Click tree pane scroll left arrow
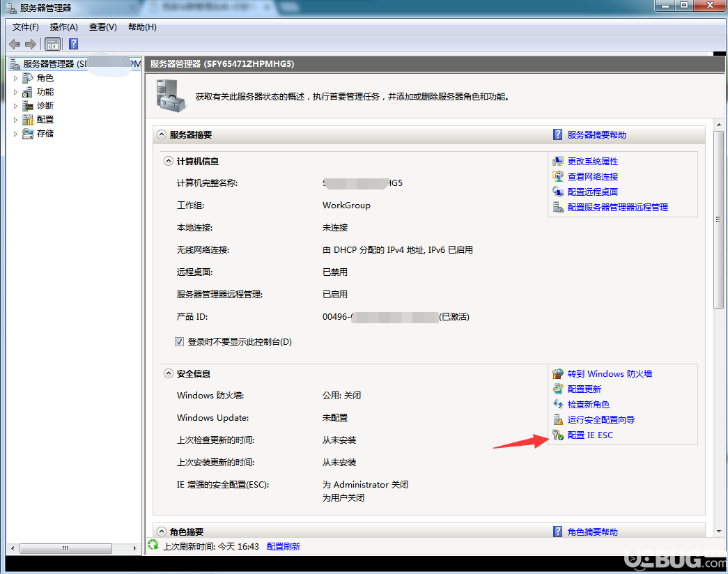This screenshot has width=728, height=574. point(13,548)
